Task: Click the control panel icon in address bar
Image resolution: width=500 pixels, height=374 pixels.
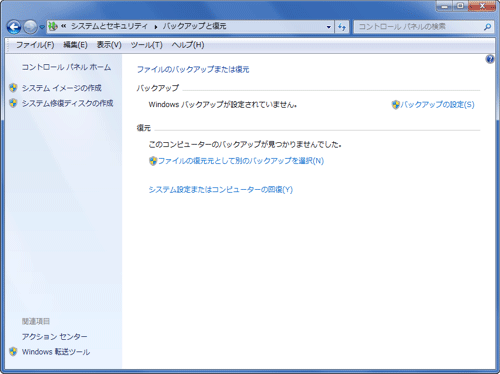Action: [x=53, y=26]
